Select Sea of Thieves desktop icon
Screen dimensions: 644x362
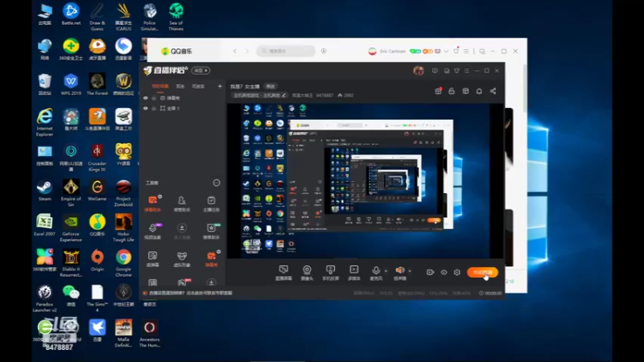pyautogui.click(x=175, y=17)
